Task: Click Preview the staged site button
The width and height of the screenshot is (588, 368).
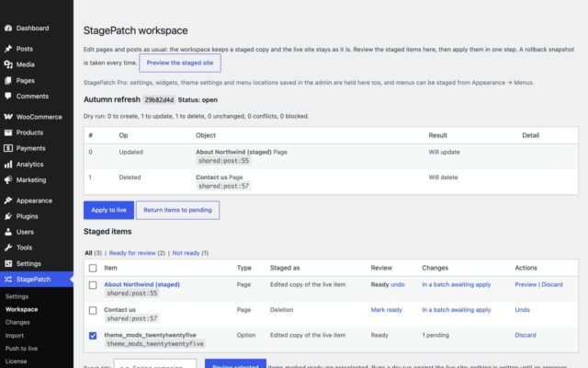Action: point(180,63)
